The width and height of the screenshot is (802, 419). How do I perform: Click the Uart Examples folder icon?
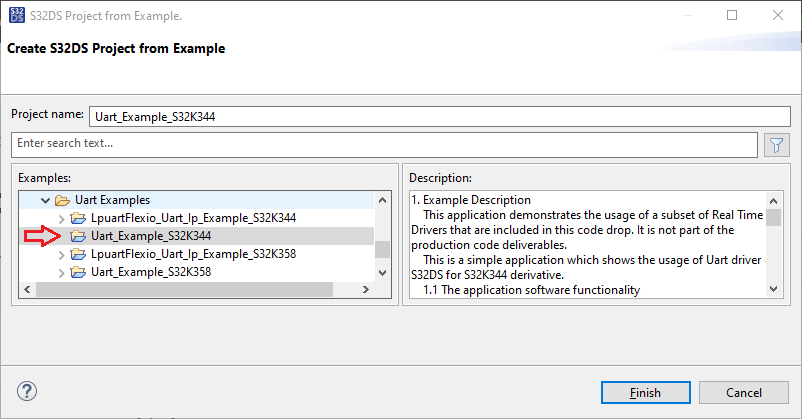pos(62,200)
